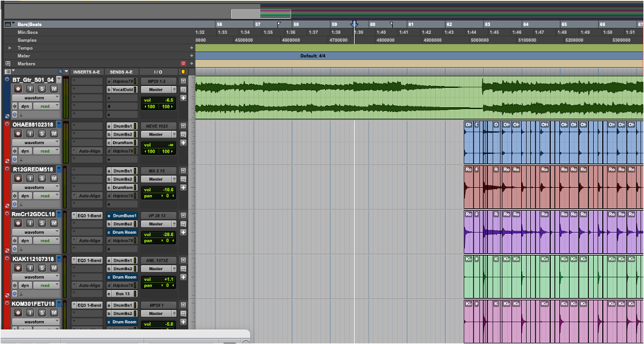Enable input monitoring on BT_Gtr_S01_04
Image resolution: width=644 pixels, height=344 pixels.
(x=30, y=89)
